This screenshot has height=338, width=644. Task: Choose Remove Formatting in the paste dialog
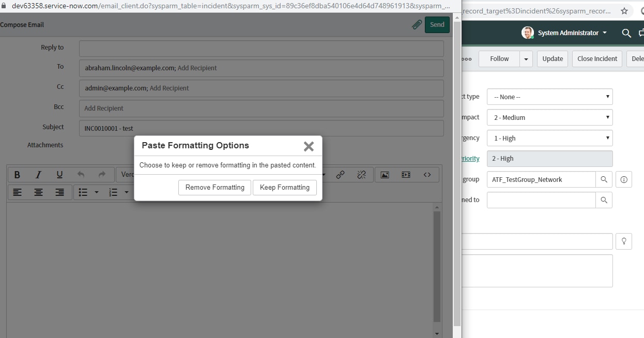[x=214, y=188]
